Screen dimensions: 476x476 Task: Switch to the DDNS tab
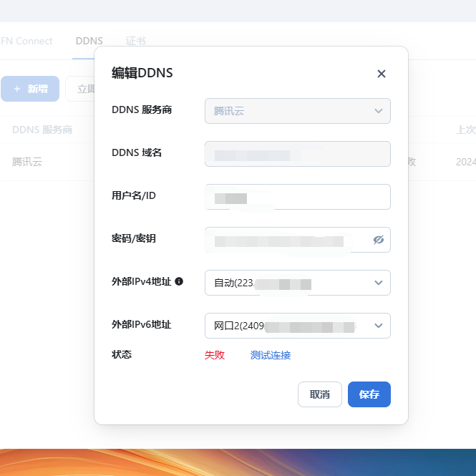tap(89, 41)
